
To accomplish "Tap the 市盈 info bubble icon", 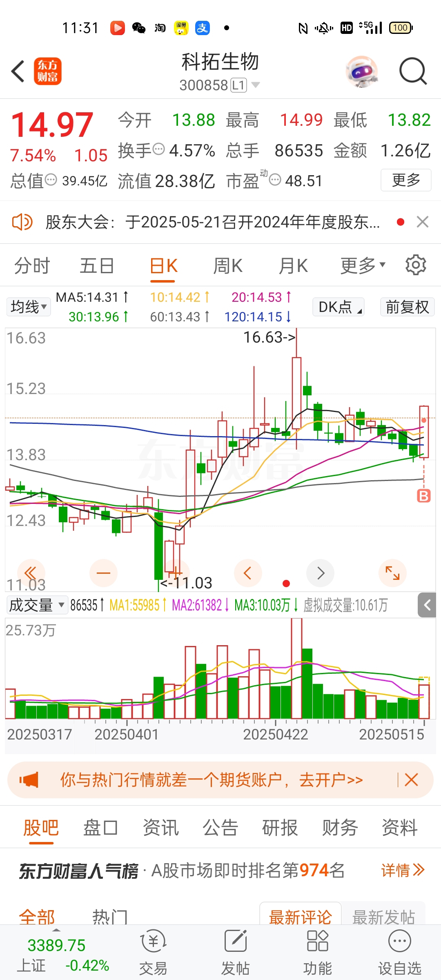I will pyautogui.click(x=275, y=180).
